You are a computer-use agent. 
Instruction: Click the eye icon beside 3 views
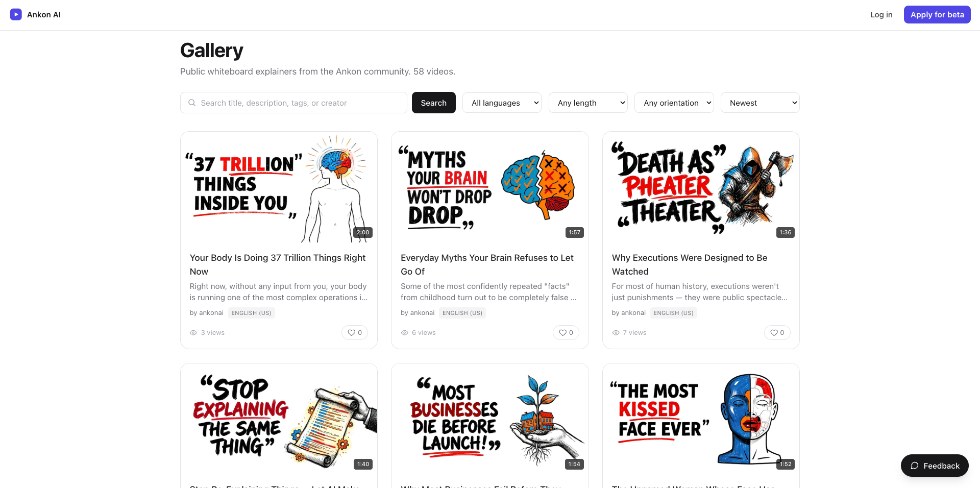coord(193,332)
